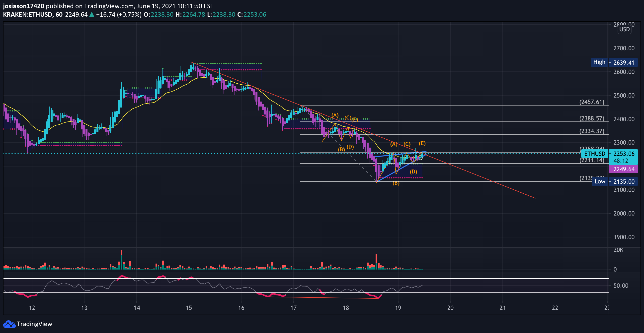Click the 2500.00 price axis label
Viewport: 644px width, 333px height.
(x=624, y=95)
